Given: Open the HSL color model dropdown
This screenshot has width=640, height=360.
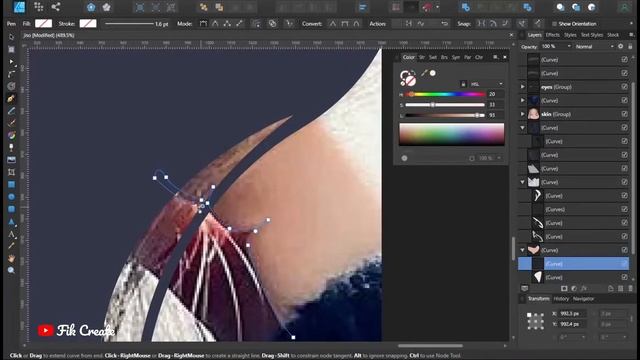Looking at the screenshot, I should pyautogui.click(x=486, y=84).
